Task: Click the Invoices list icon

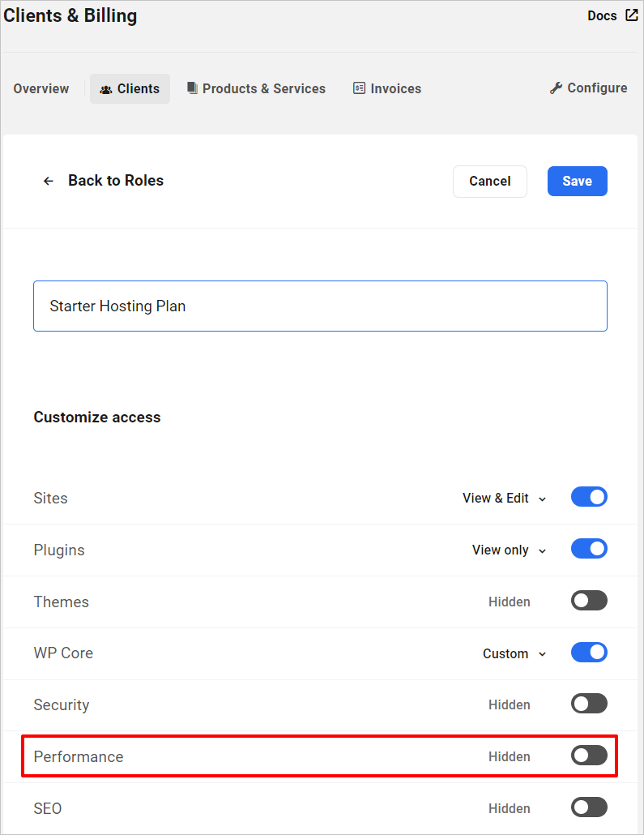Action: coord(359,88)
